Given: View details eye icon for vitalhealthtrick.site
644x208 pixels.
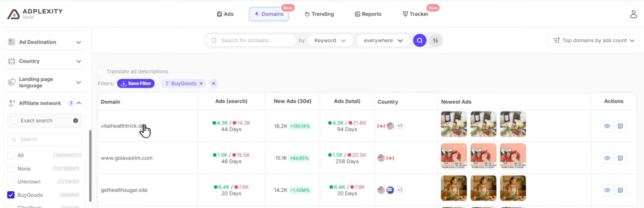Looking at the screenshot, I should coord(607,126).
